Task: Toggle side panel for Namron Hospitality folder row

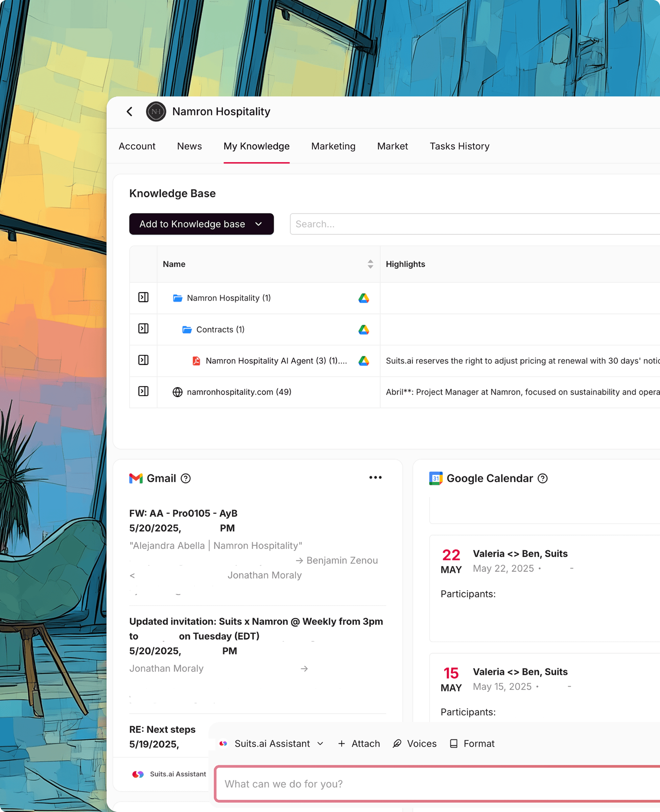Action: click(x=143, y=297)
